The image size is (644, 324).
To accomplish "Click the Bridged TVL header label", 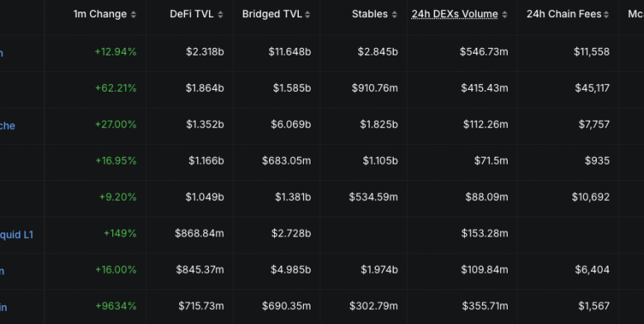I will [272, 14].
